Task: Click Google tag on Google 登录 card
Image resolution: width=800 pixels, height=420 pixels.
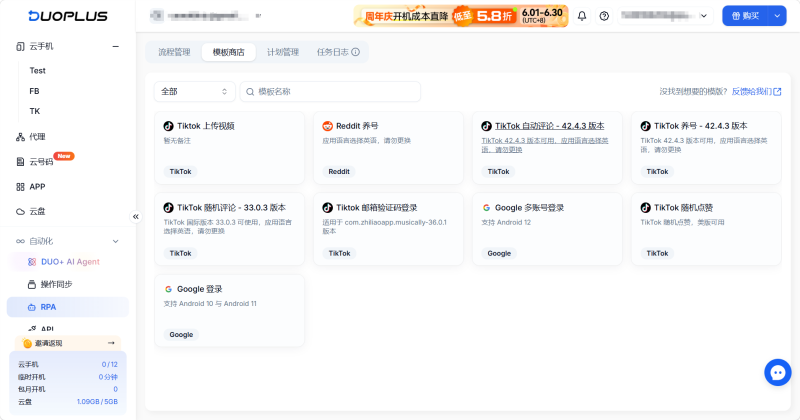Action: [x=181, y=335]
